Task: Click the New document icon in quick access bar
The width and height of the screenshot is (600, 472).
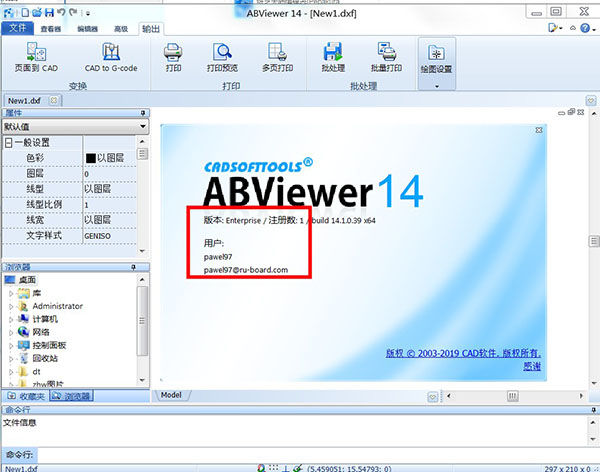Action: 25,13
